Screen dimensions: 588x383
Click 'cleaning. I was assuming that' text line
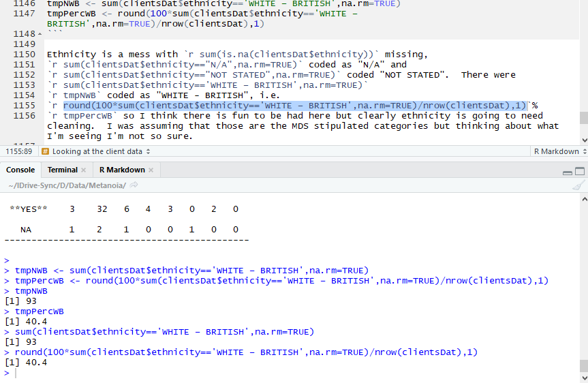[303, 126]
